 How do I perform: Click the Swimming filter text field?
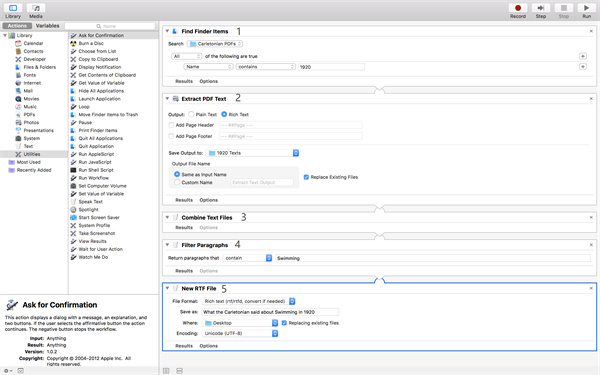click(433, 258)
